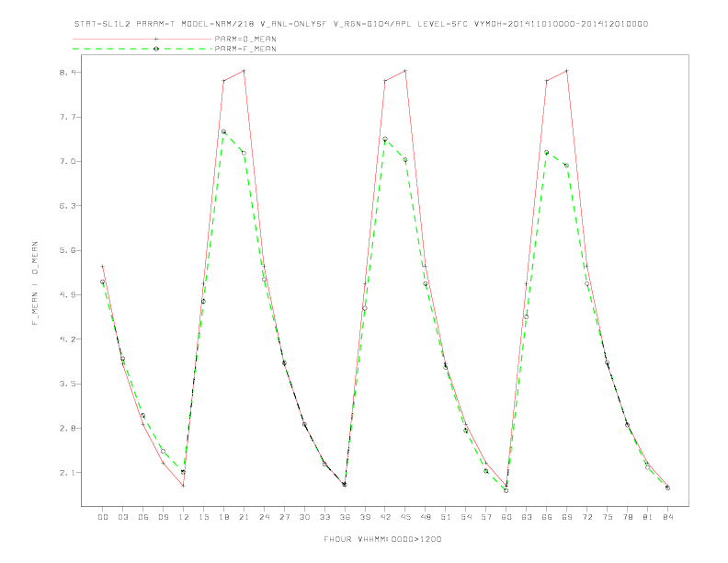Screen dimensions: 728x563
Task: Pick the O_MEAN minimum marker at hour 12
Action: pos(184,486)
